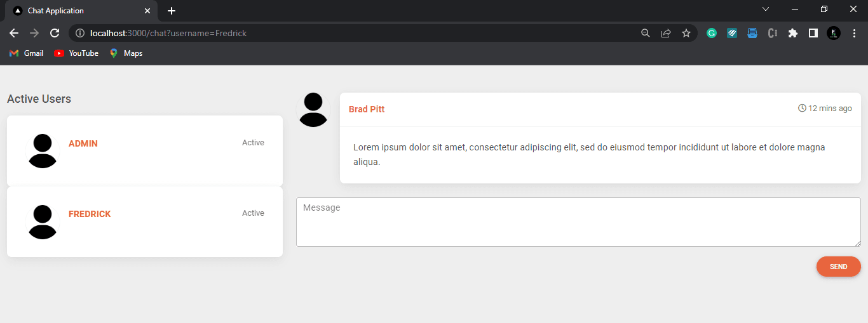The image size is (868, 323).
Task: Open the YouTube bookmark
Action: click(x=76, y=53)
